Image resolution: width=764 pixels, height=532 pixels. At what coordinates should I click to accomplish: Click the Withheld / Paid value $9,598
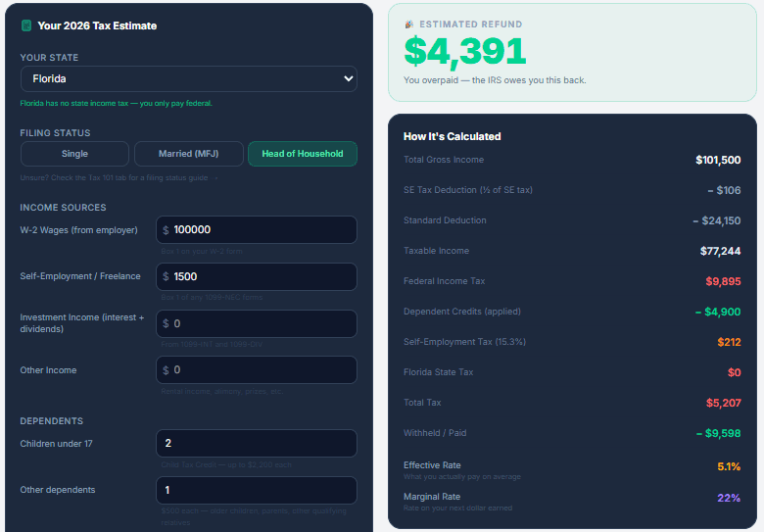tap(719, 433)
